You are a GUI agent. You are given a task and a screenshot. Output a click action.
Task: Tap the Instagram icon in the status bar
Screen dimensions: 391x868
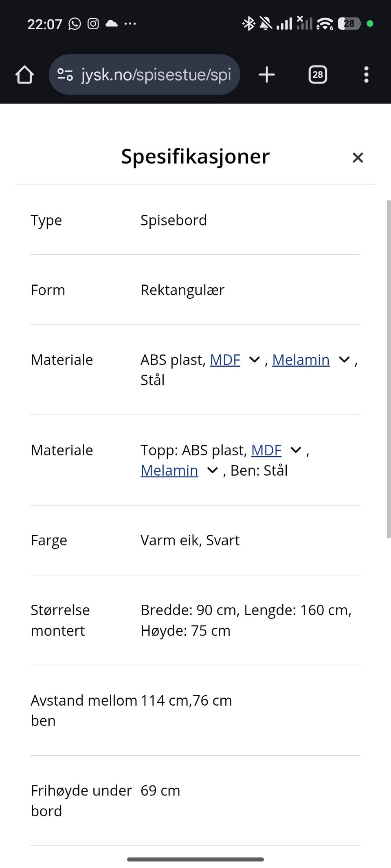pyautogui.click(x=93, y=24)
